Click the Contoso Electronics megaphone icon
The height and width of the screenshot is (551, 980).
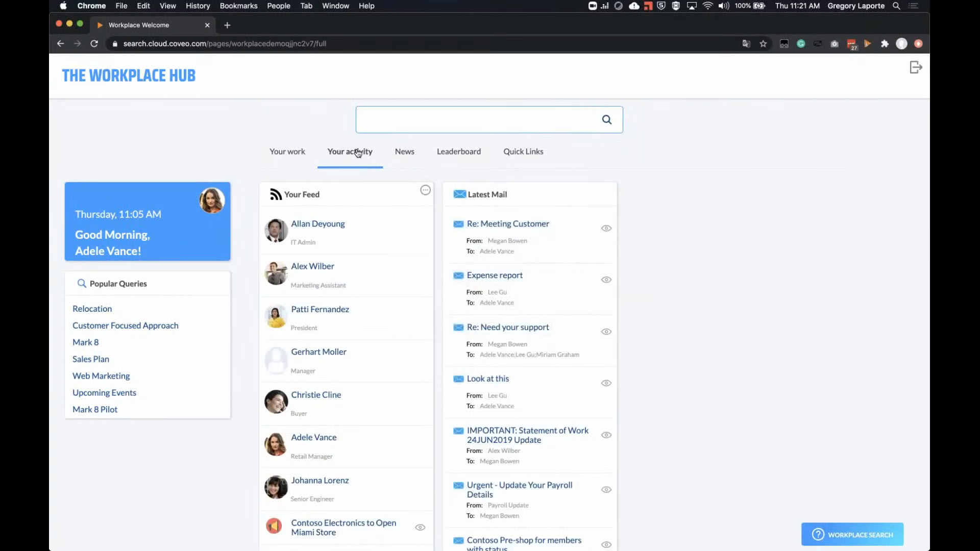[x=274, y=525]
